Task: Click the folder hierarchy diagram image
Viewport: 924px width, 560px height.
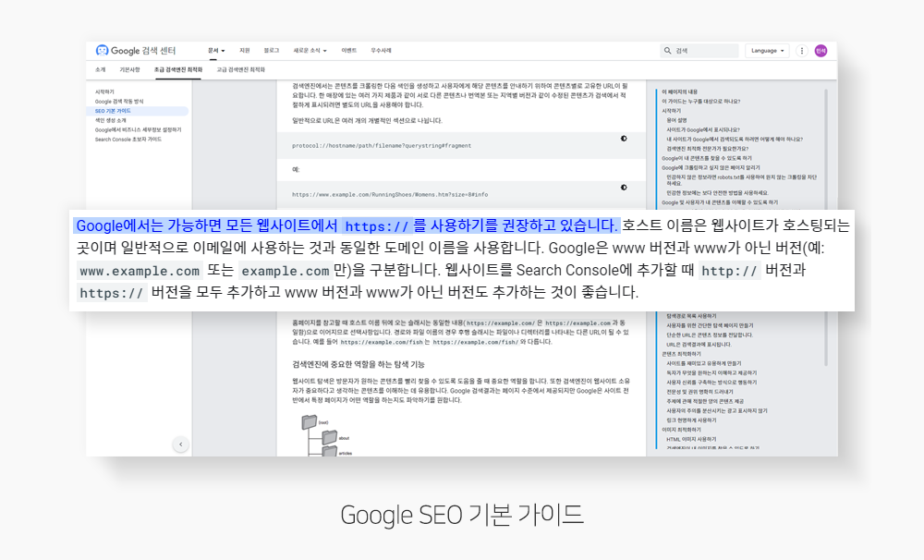Action: click(x=327, y=435)
